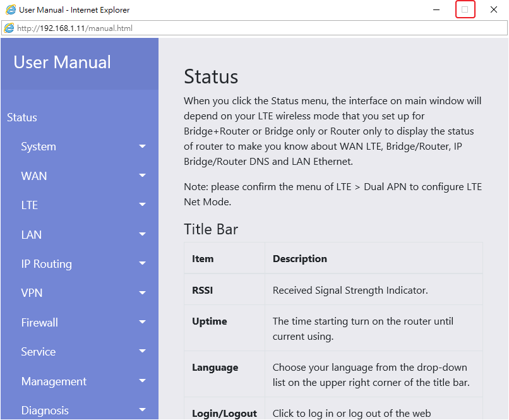Open the Status section in sidebar

(x=22, y=117)
